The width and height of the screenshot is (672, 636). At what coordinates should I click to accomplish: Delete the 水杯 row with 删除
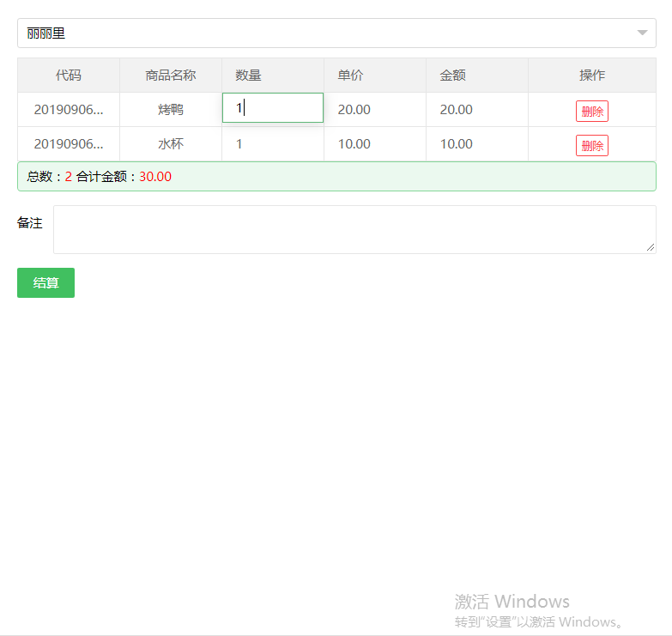(x=592, y=145)
